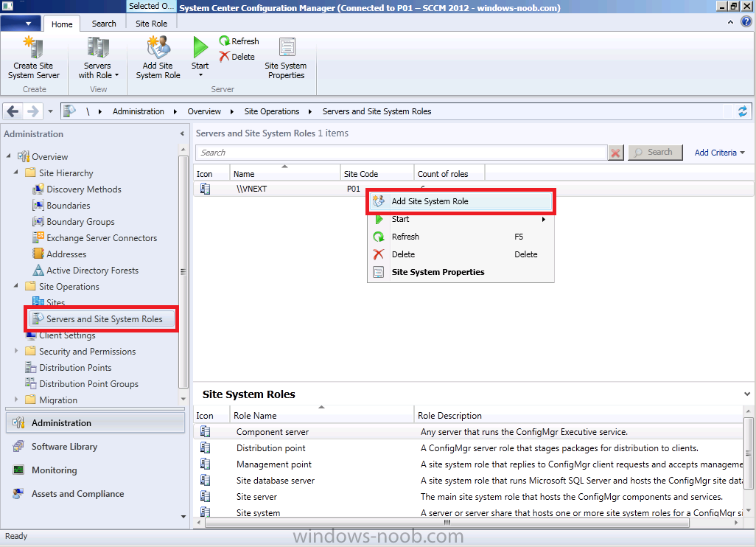This screenshot has width=756, height=547.
Task: Switch to the Home ribbon tab
Action: pos(62,24)
